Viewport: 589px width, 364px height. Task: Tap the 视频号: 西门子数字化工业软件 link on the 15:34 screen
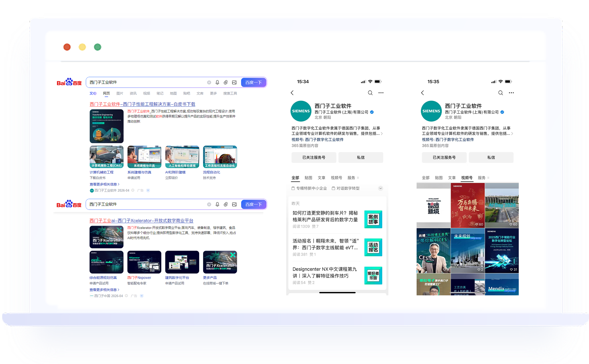tap(318, 140)
